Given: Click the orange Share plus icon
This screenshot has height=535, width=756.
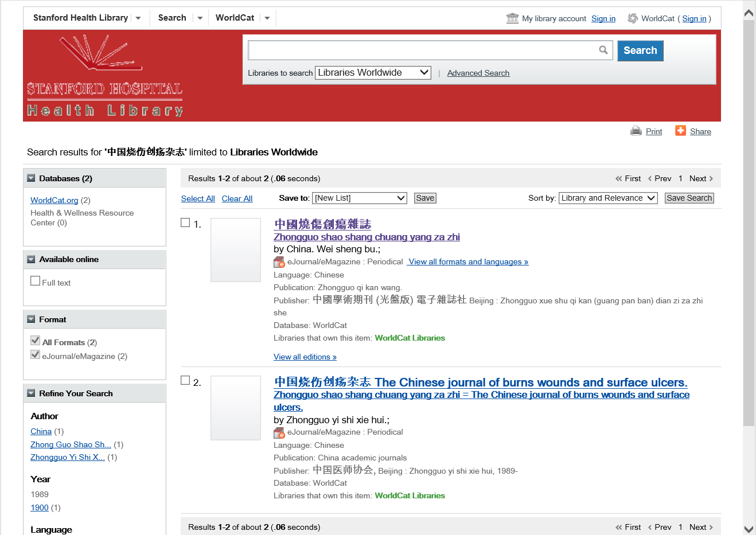Looking at the screenshot, I should (x=680, y=131).
